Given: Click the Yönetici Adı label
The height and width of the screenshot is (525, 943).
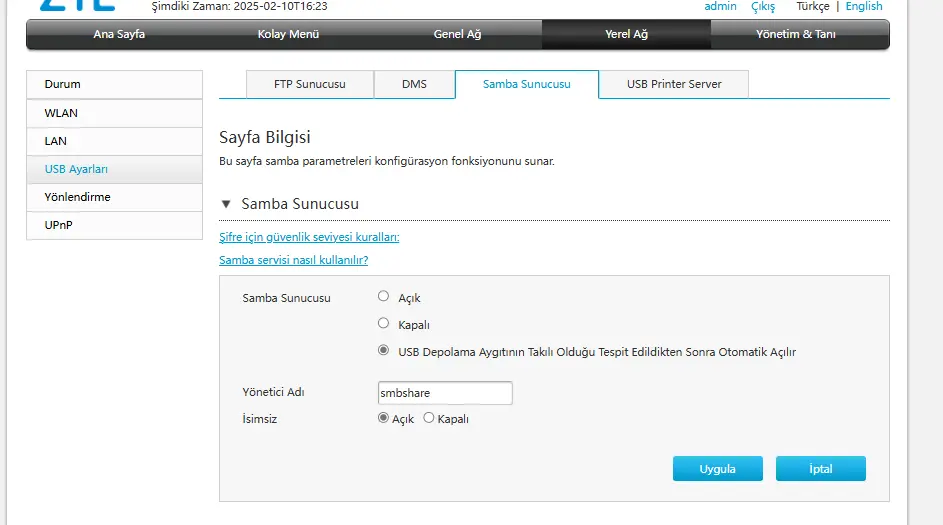Looking at the screenshot, I should [x=273, y=392].
